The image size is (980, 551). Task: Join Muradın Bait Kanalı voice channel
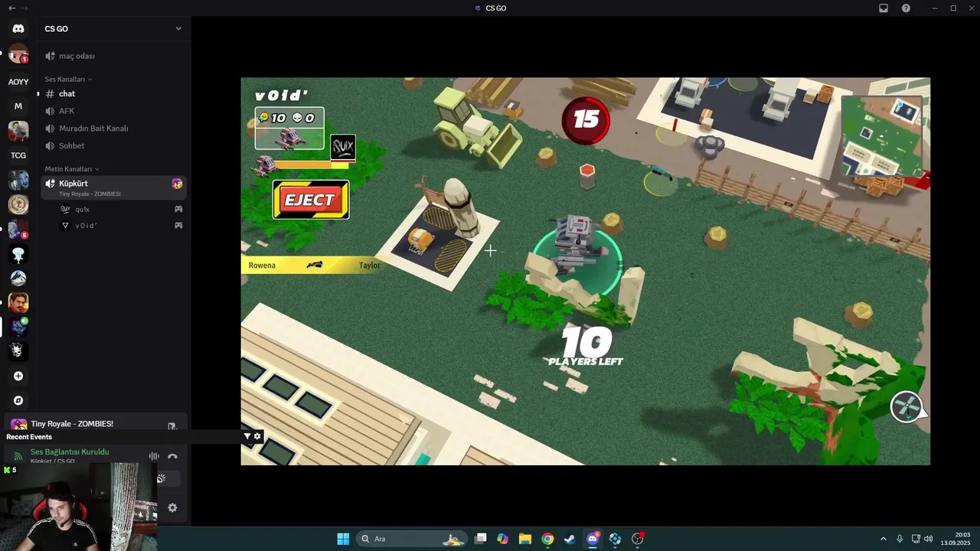click(113, 129)
